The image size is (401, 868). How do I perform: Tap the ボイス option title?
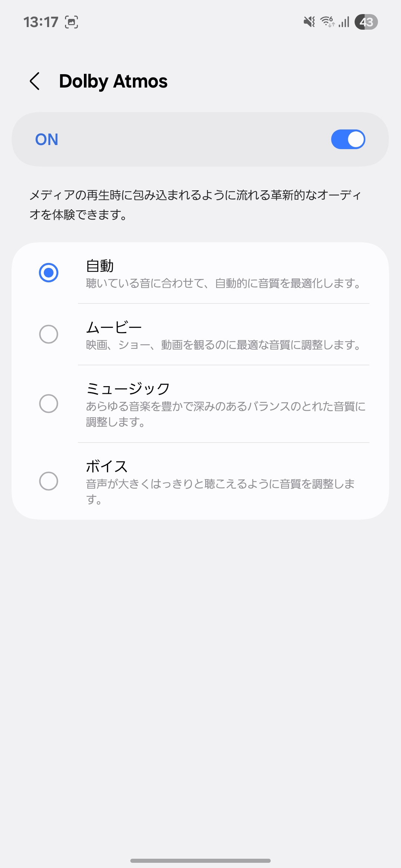tap(107, 466)
